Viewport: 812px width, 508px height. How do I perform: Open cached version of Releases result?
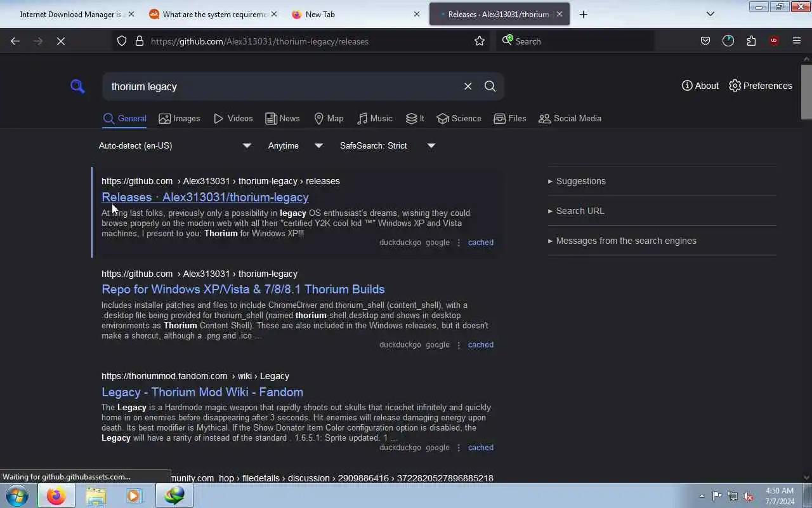(480, 243)
